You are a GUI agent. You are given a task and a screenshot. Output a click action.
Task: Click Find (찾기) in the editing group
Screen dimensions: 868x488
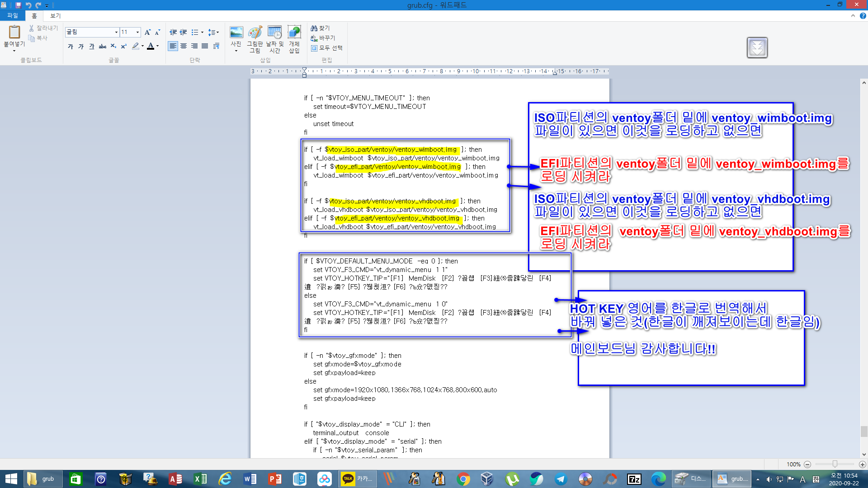click(321, 28)
